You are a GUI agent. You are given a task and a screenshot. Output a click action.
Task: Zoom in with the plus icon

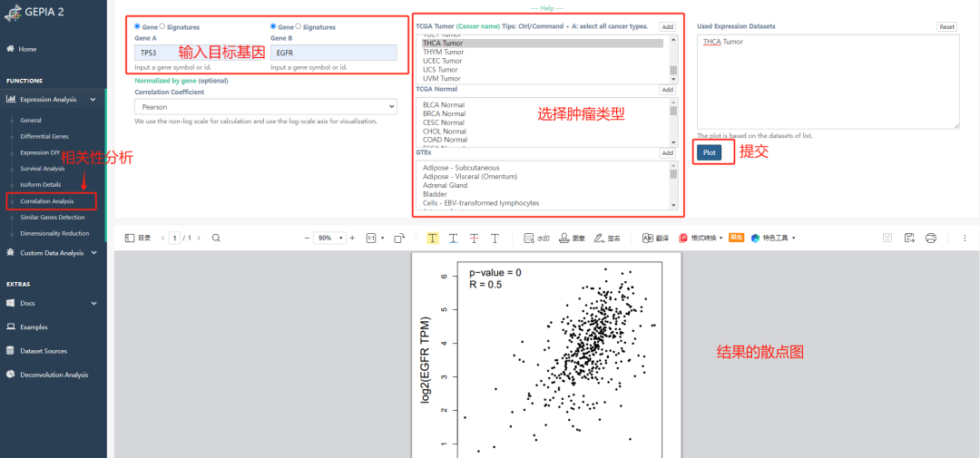coord(352,238)
